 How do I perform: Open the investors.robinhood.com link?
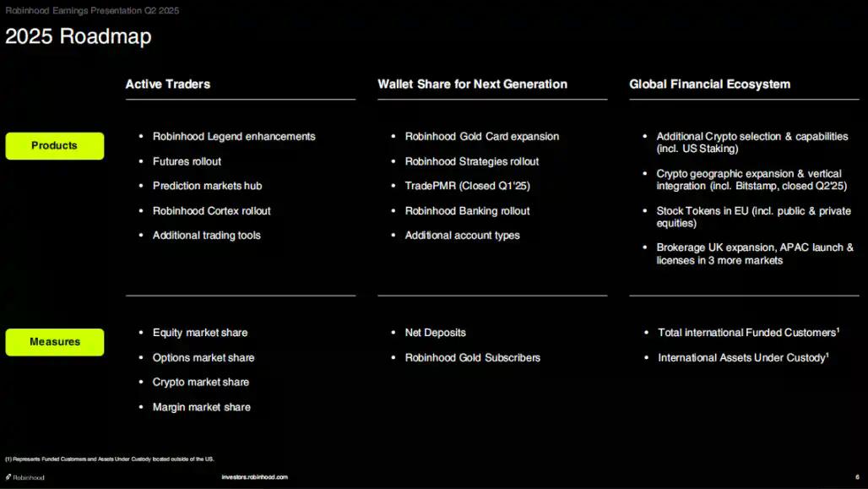(x=255, y=476)
